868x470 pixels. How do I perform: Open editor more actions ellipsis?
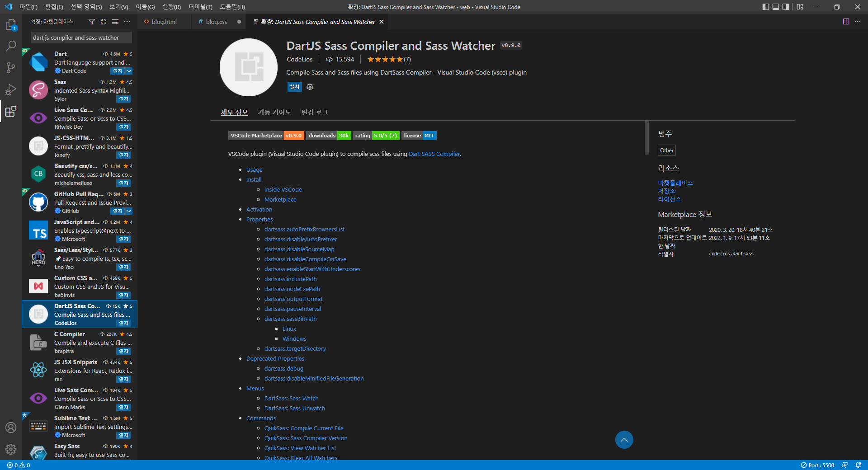(x=858, y=22)
